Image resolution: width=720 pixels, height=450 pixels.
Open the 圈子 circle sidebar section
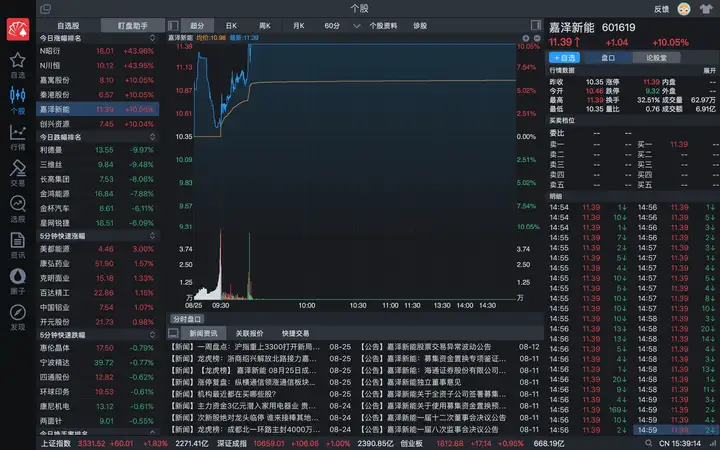(x=18, y=281)
